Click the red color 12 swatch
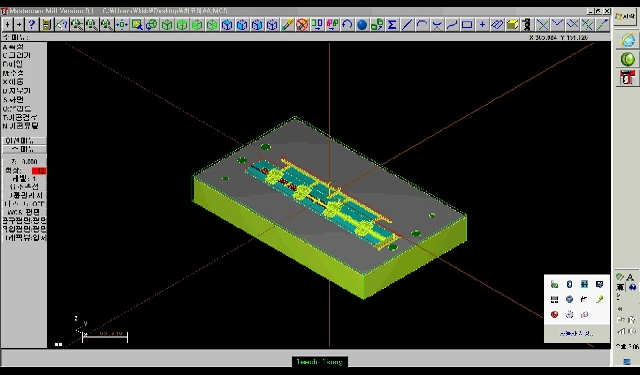This screenshot has width=640, height=375. click(x=39, y=171)
